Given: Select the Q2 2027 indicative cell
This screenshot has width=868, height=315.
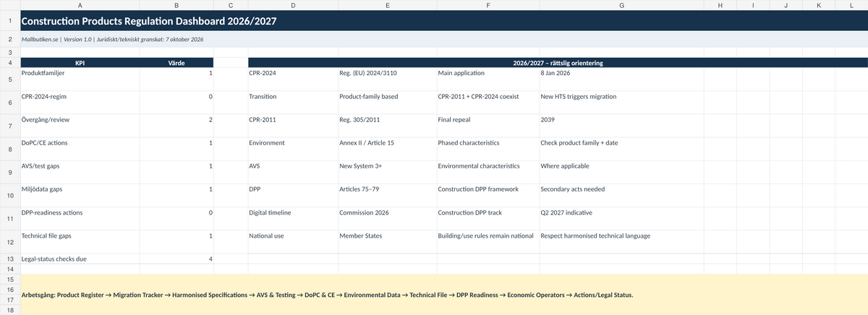Looking at the screenshot, I should (621, 218).
